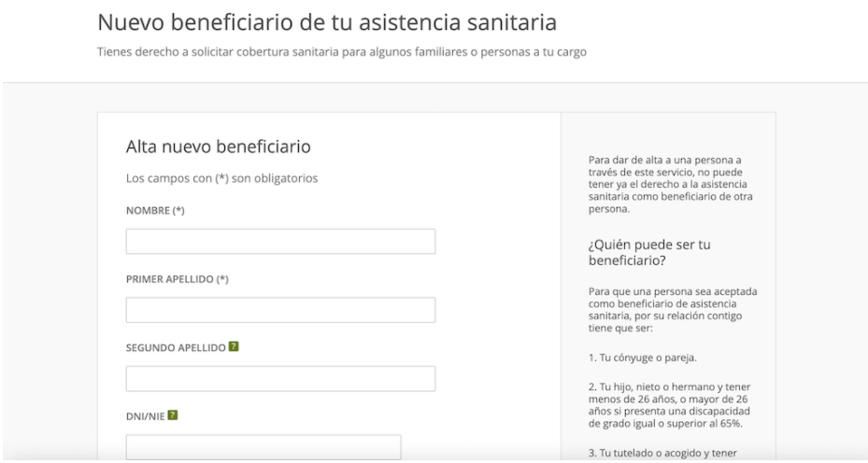
Task: Place cursor in the DNI/NIE field
Action: (x=263, y=447)
